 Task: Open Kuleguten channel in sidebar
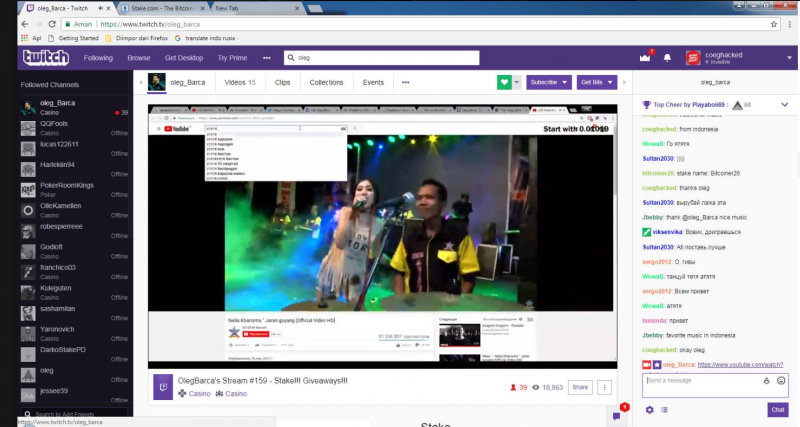74,292
